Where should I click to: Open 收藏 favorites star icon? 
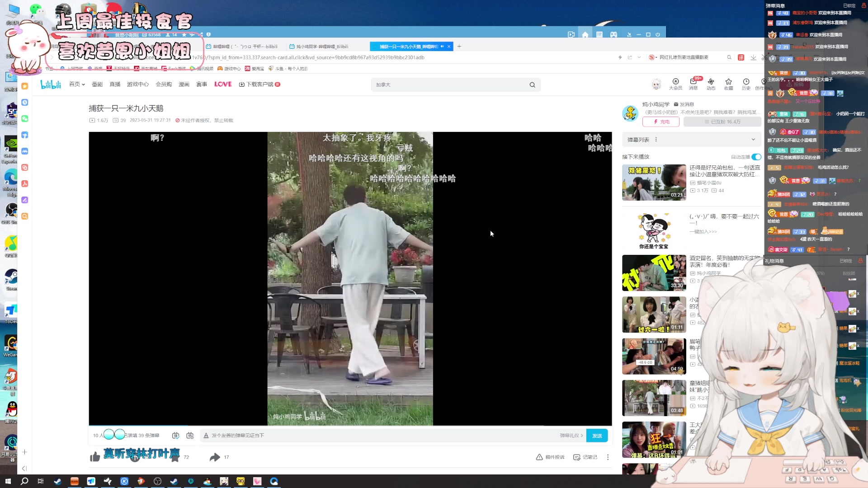pyautogui.click(x=728, y=82)
